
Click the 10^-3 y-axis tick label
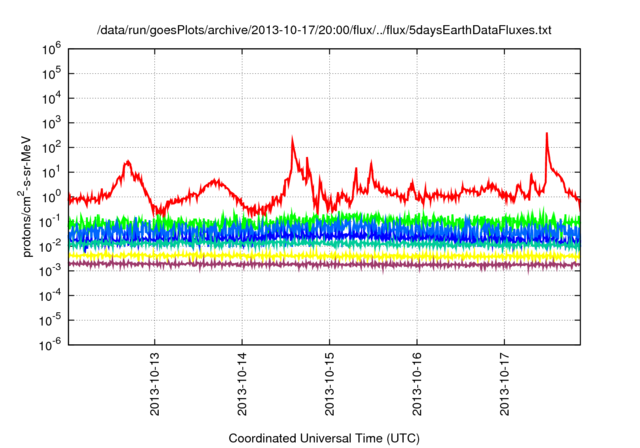click(x=51, y=271)
